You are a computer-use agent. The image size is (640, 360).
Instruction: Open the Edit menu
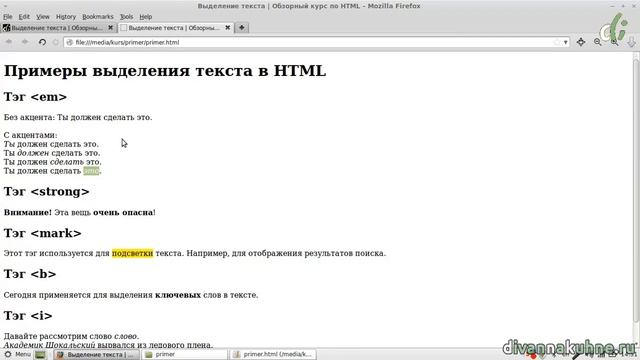point(24,17)
